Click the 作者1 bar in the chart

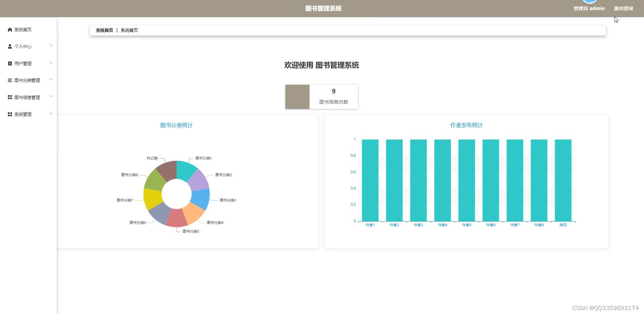pos(370,180)
